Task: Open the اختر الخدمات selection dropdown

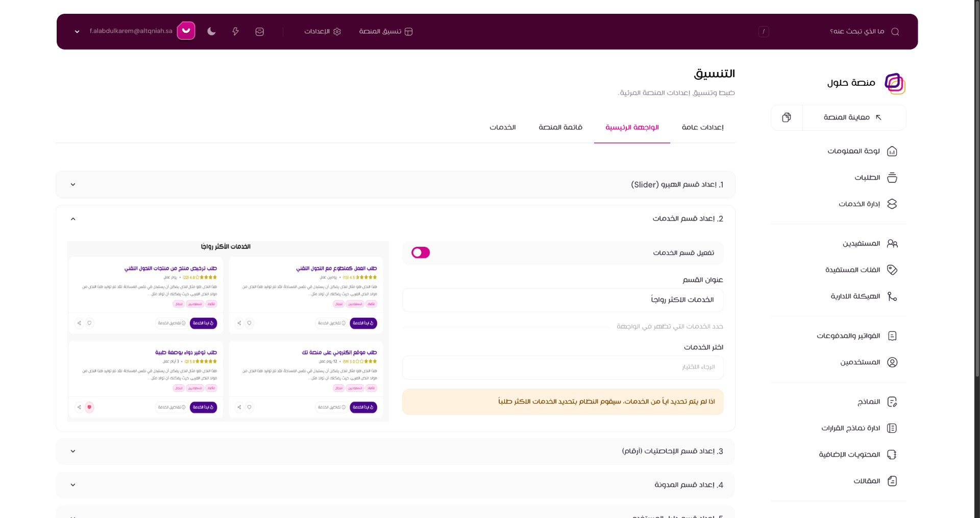Action: tap(561, 367)
